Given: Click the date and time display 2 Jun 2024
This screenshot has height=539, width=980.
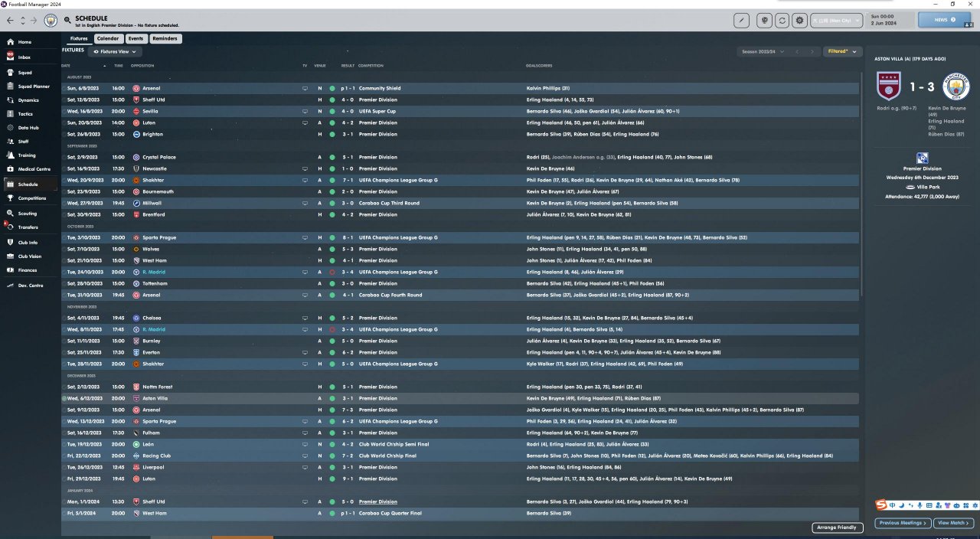Looking at the screenshot, I should click(888, 20).
